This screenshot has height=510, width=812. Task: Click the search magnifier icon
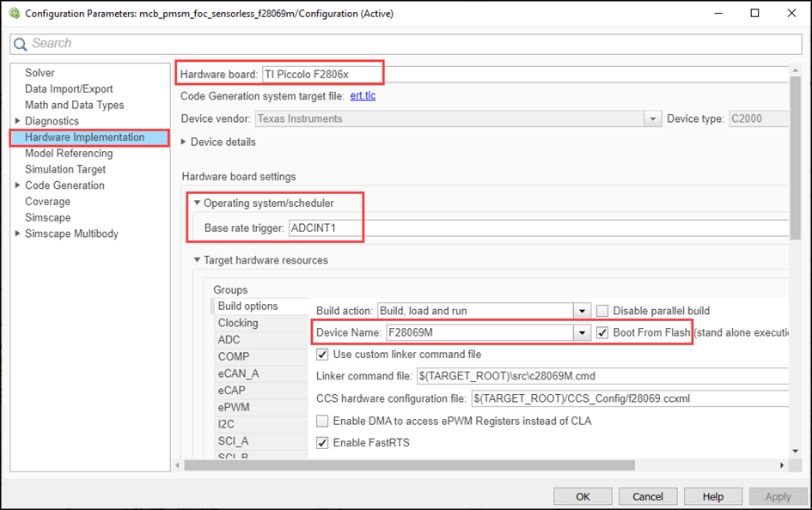pyautogui.click(x=21, y=44)
